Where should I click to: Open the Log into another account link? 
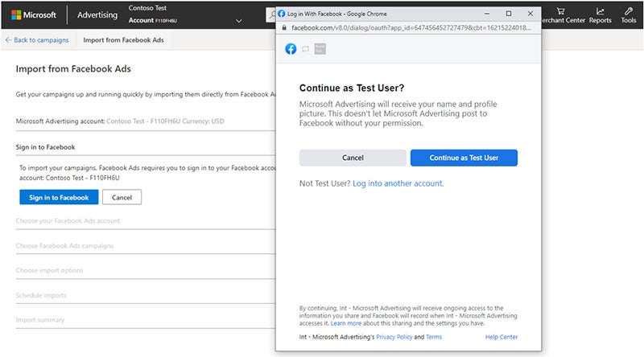pyautogui.click(x=398, y=183)
